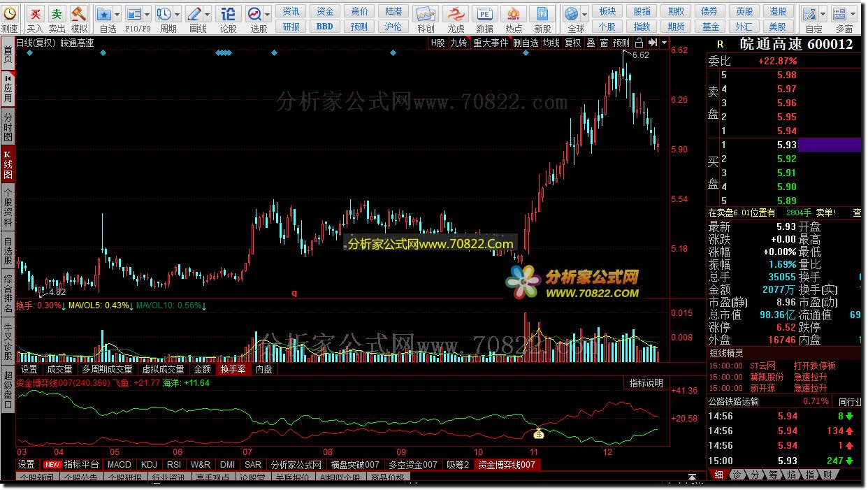This screenshot has height=490, width=868.
Task: Click the 板块 toolbar button
Action: [608, 11]
